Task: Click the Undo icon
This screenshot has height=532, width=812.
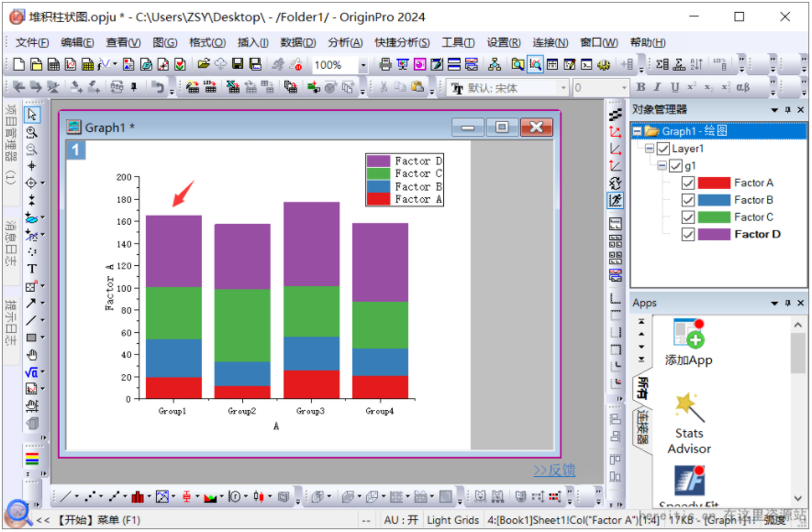Action: tap(158, 87)
